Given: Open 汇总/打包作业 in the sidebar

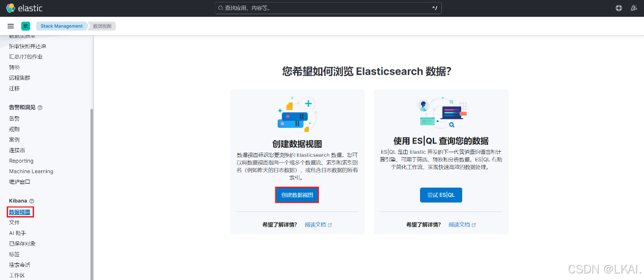Looking at the screenshot, I should (26, 57).
